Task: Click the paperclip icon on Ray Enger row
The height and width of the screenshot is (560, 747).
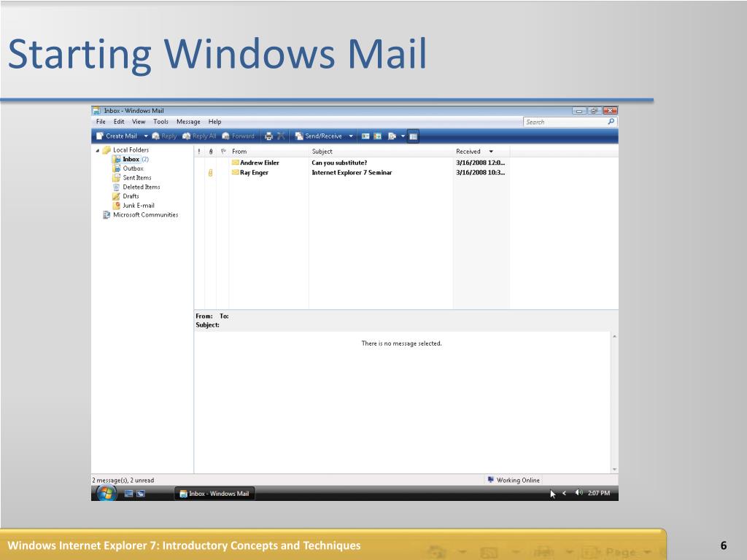Action: coord(210,173)
